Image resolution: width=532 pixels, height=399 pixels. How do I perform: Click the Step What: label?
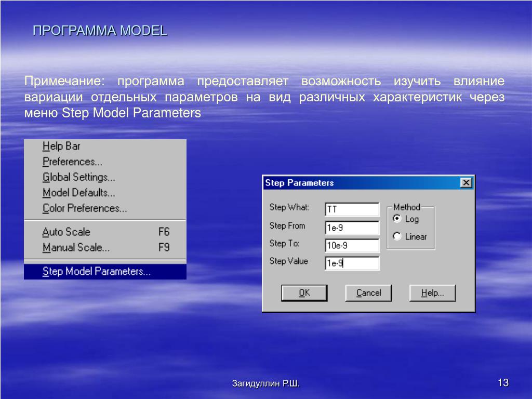click(x=289, y=207)
